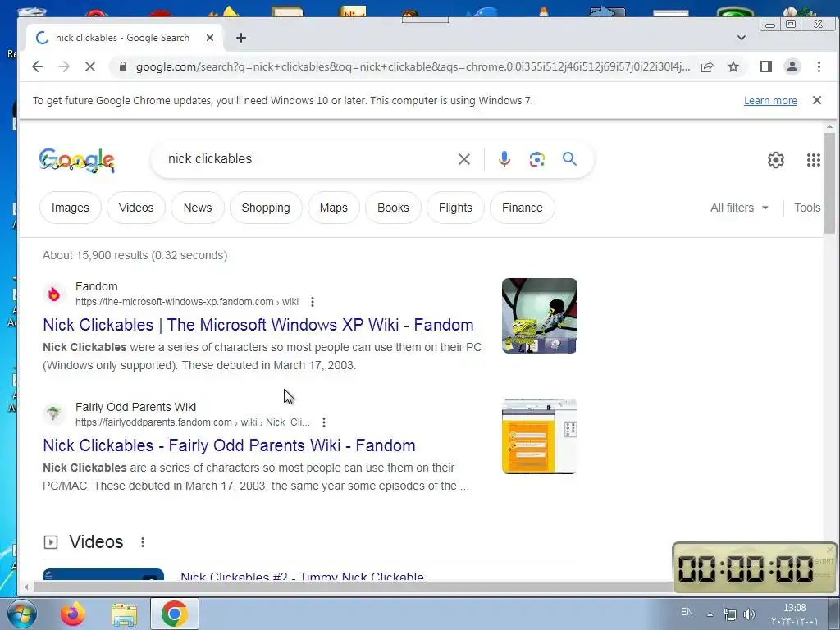Open the Google apps grid
Screen dimensions: 840x630
[x=814, y=160]
